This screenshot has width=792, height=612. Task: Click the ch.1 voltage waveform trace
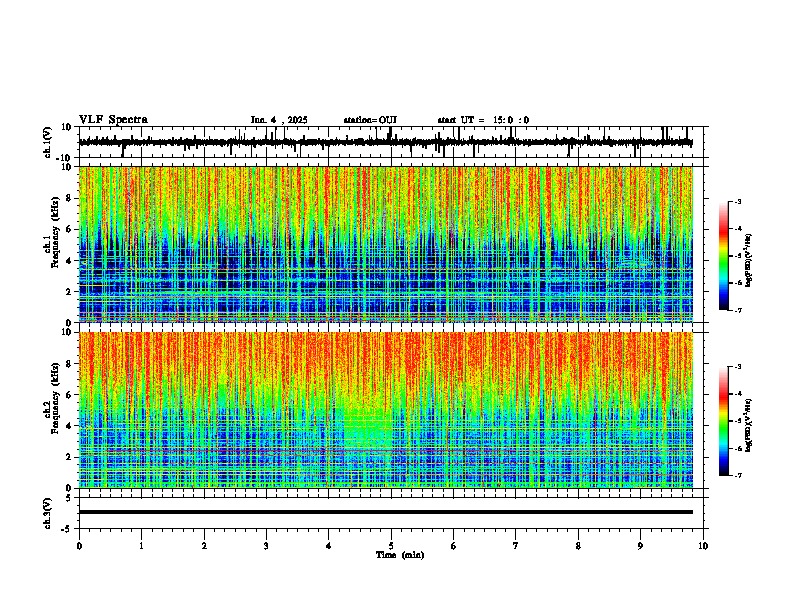(x=386, y=142)
